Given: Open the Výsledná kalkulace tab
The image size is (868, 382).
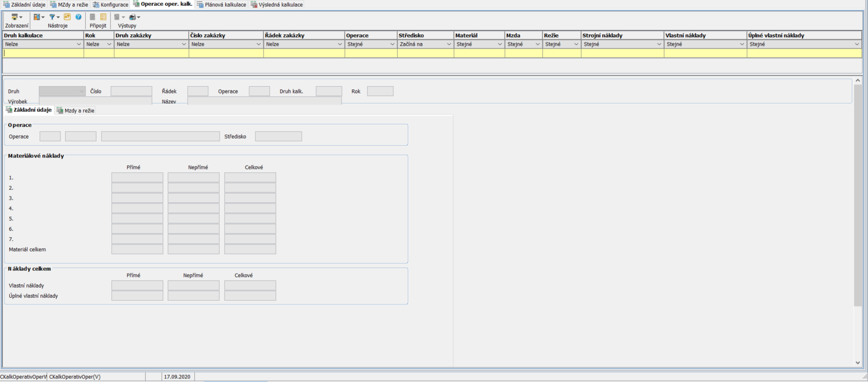Looking at the screenshot, I should coord(277,5).
